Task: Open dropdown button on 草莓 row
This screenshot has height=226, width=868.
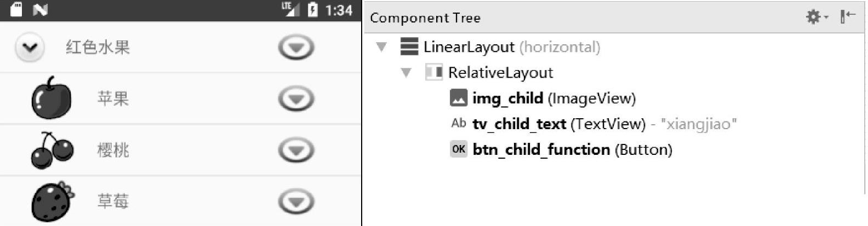Action: click(296, 201)
